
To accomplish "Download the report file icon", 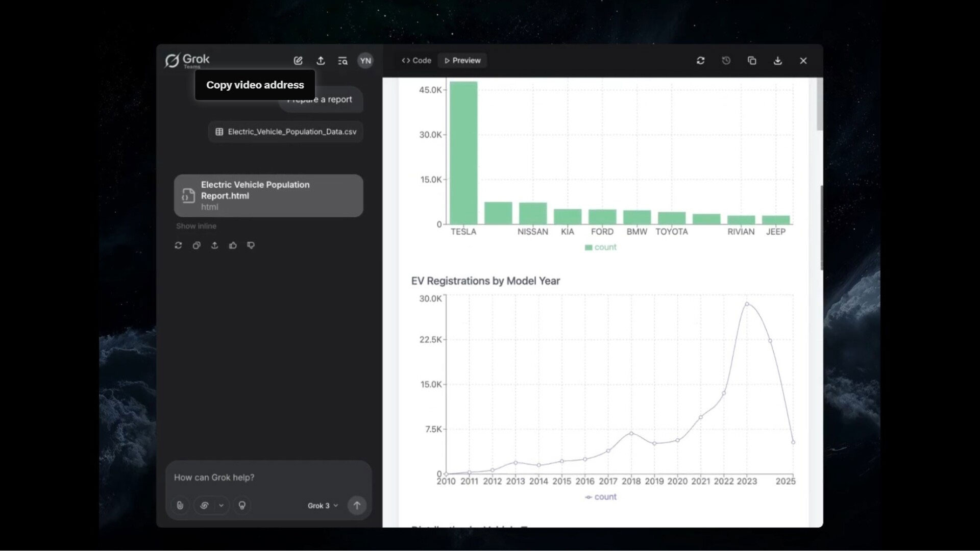I will 777,61.
